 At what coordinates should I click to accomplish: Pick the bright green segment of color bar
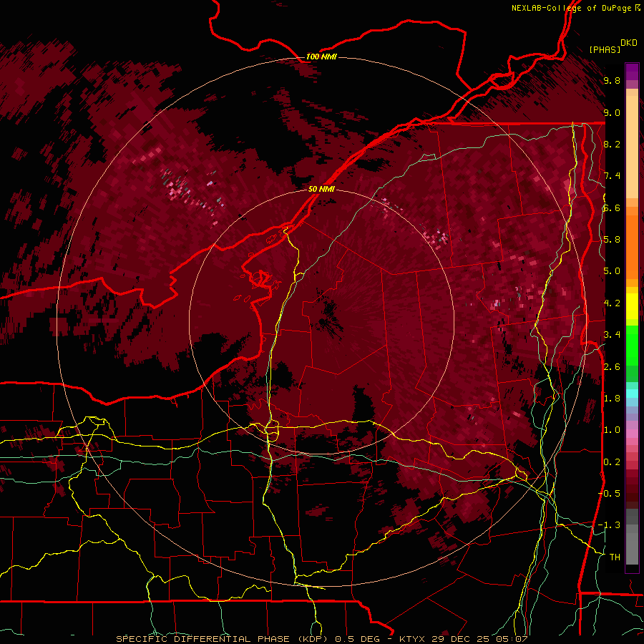point(632,345)
